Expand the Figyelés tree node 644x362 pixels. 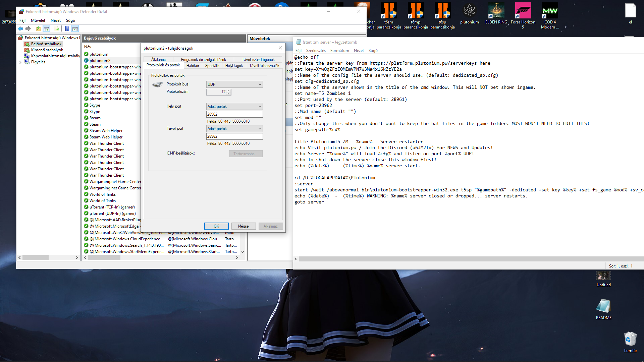pyautogui.click(x=20, y=62)
